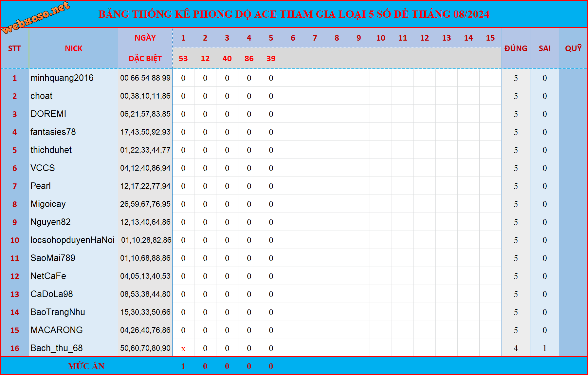Select nick Migoicay
This screenshot has height=375, width=588.
pyautogui.click(x=48, y=204)
